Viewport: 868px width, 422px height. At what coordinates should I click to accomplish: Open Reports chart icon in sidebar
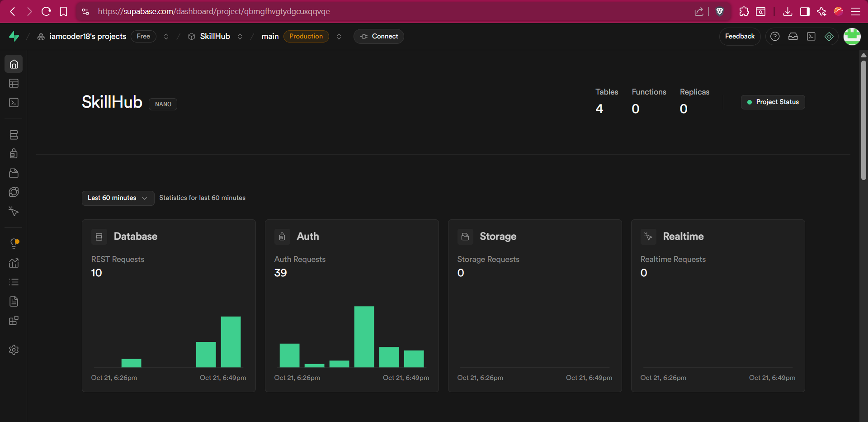14,263
